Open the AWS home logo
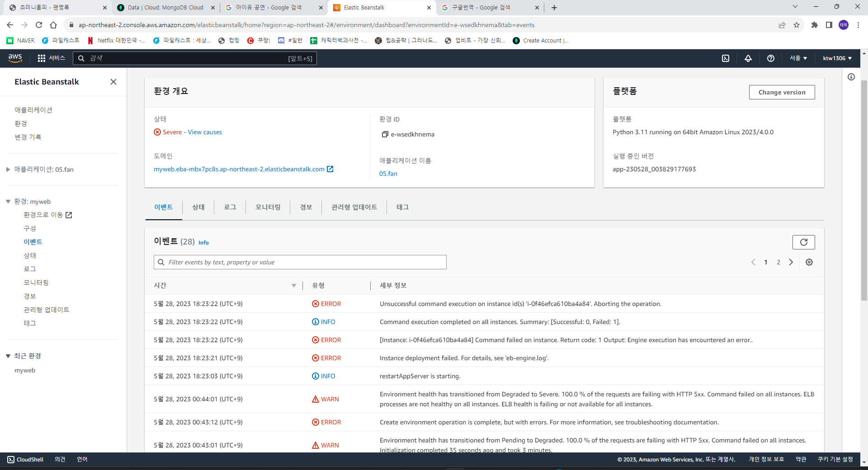The width and height of the screenshot is (868, 470). pyautogui.click(x=15, y=58)
